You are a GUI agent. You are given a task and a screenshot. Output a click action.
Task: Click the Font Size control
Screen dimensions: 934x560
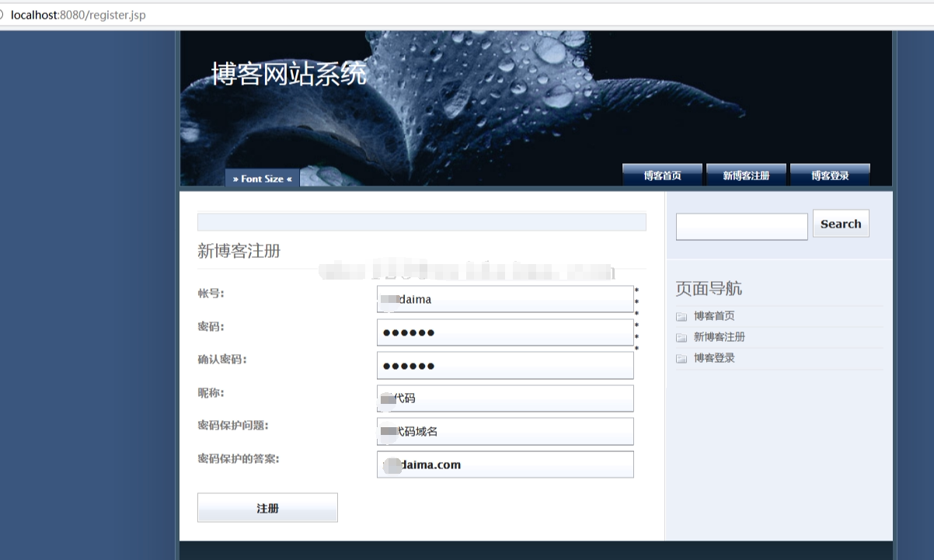[263, 178]
